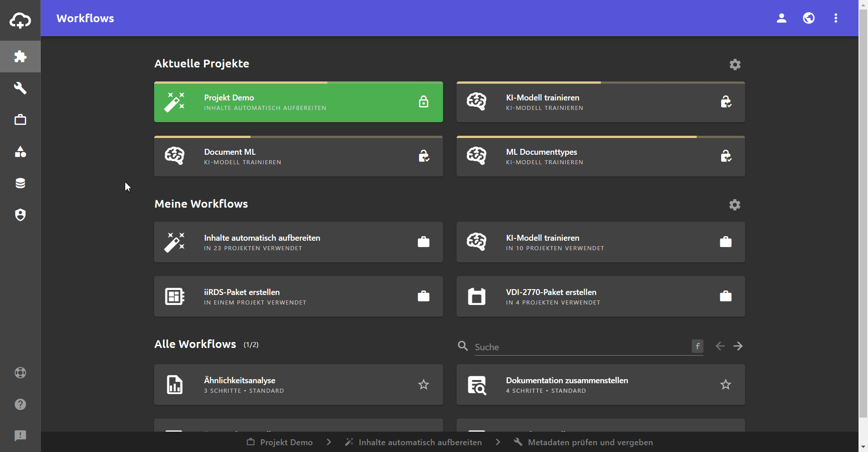Screen dimensions: 868x452
Task: Click the f filter button beside search
Action: pyautogui.click(x=698, y=346)
